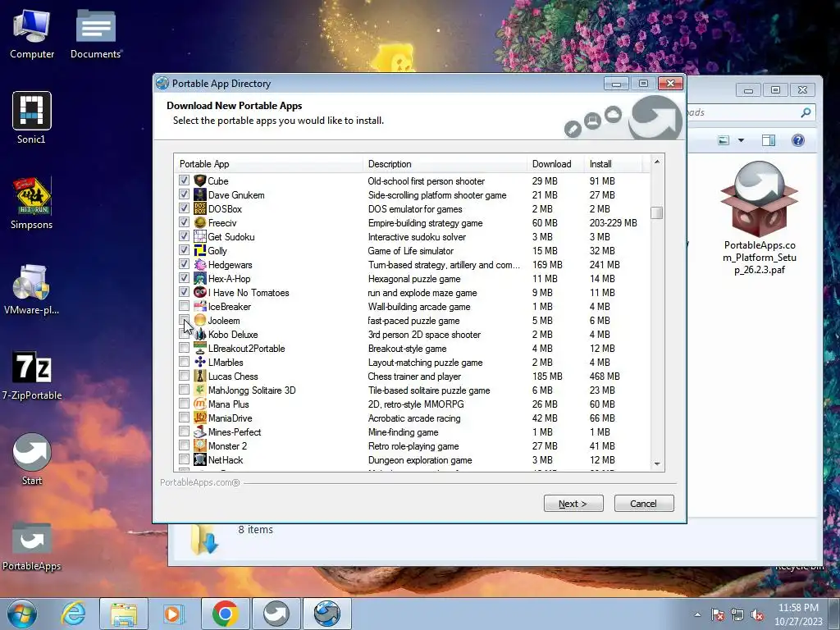Viewport: 840px width, 630px height.
Task: Click the Mines-Perfect app icon
Action: click(x=200, y=431)
